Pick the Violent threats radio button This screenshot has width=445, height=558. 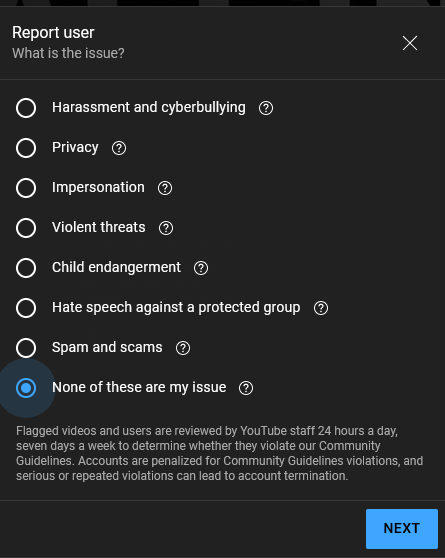26,228
